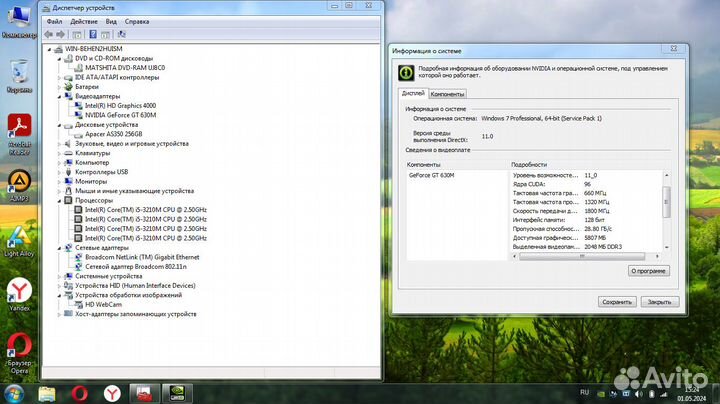The width and height of the screenshot is (720, 404).
Task: Expand the Батареи node
Action: [59, 87]
